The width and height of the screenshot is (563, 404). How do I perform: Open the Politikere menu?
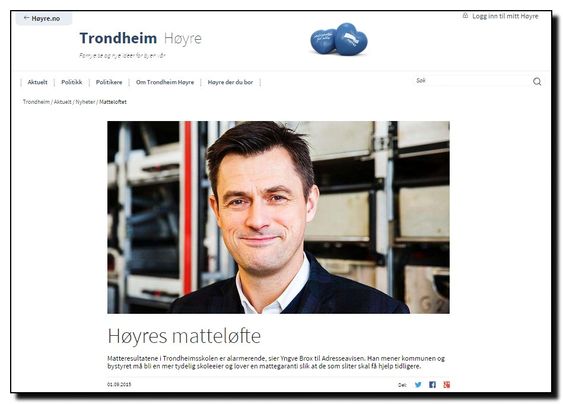pyautogui.click(x=109, y=82)
